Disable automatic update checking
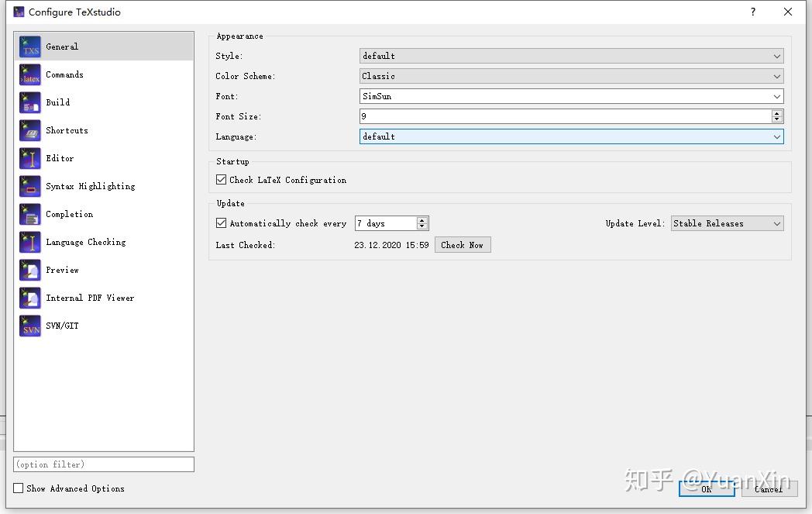The height and width of the screenshot is (514, 812). pyautogui.click(x=221, y=223)
